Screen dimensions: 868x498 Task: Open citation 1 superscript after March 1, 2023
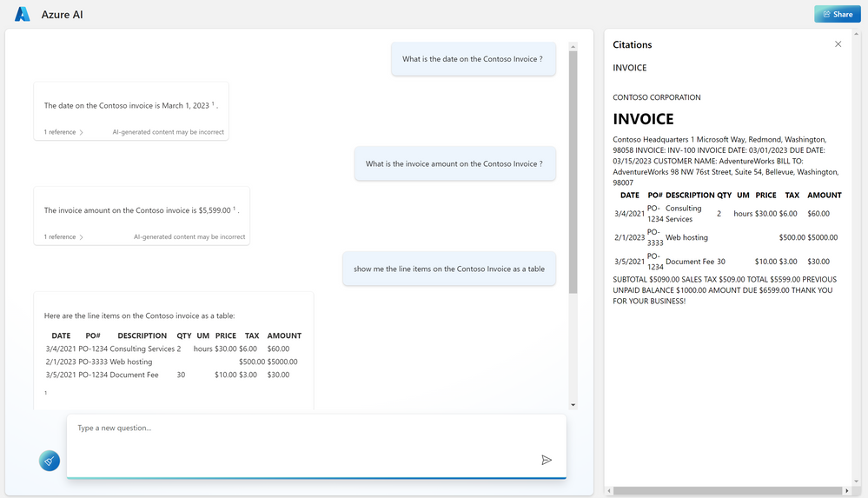click(x=213, y=103)
